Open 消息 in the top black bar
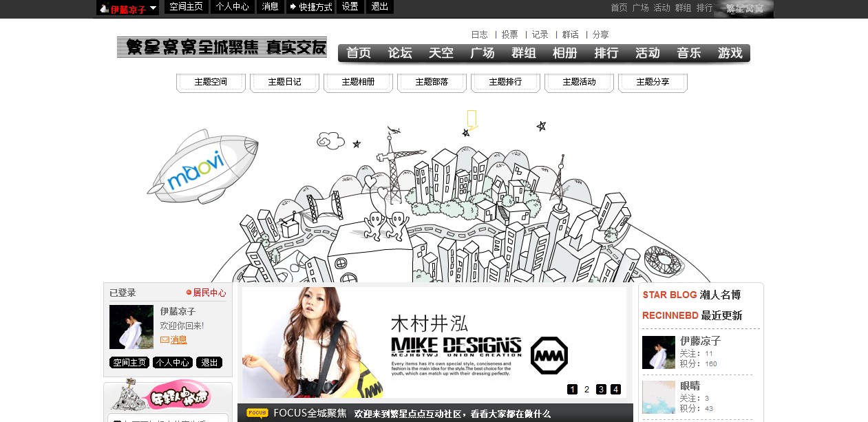Screen dimensions: 868x422 coord(270,7)
